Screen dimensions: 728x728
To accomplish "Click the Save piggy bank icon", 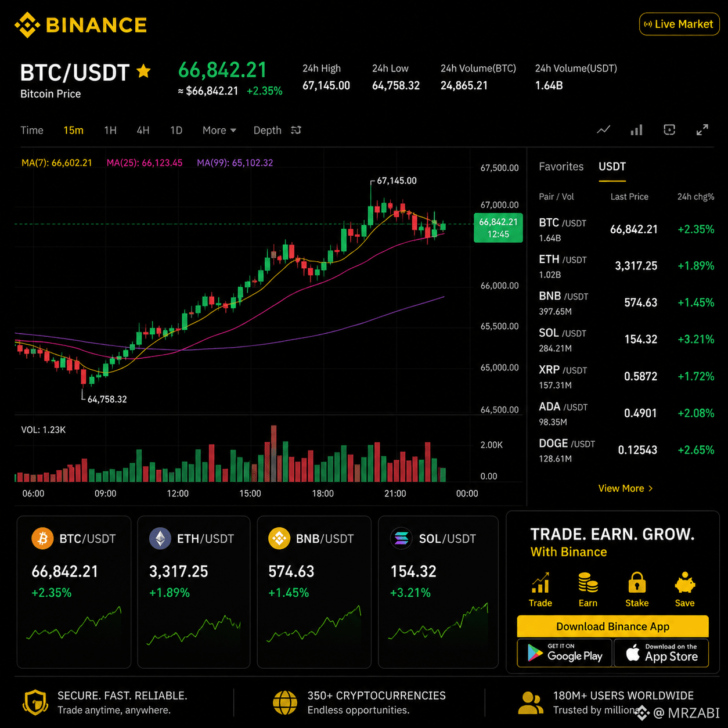I will click(x=685, y=582).
